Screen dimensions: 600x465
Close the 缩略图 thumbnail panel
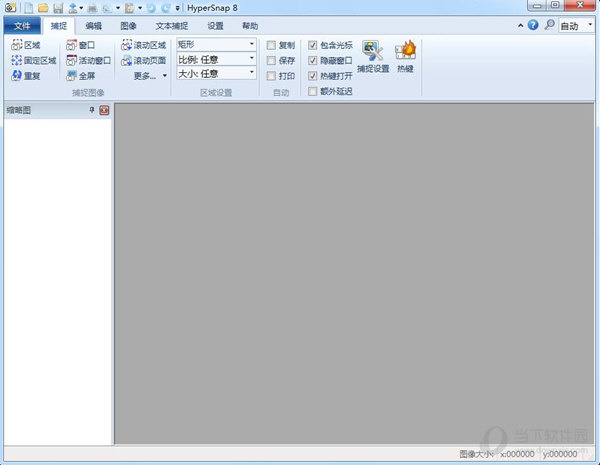click(104, 110)
